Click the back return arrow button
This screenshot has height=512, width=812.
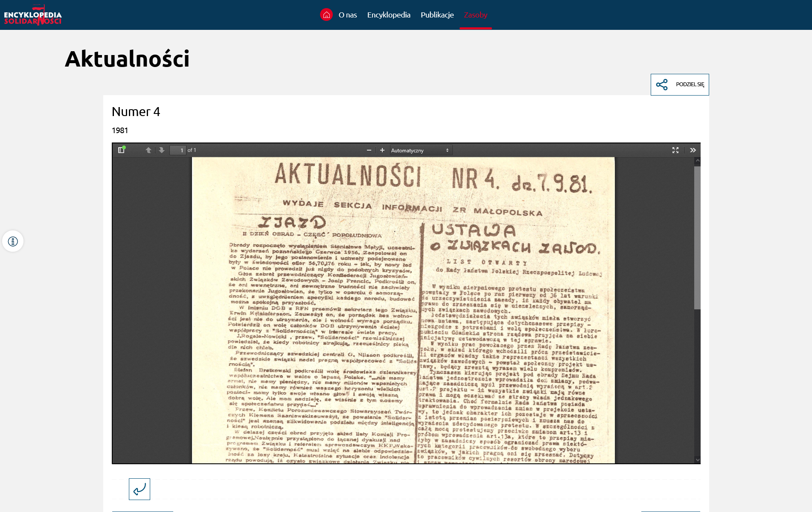pos(140,489)
